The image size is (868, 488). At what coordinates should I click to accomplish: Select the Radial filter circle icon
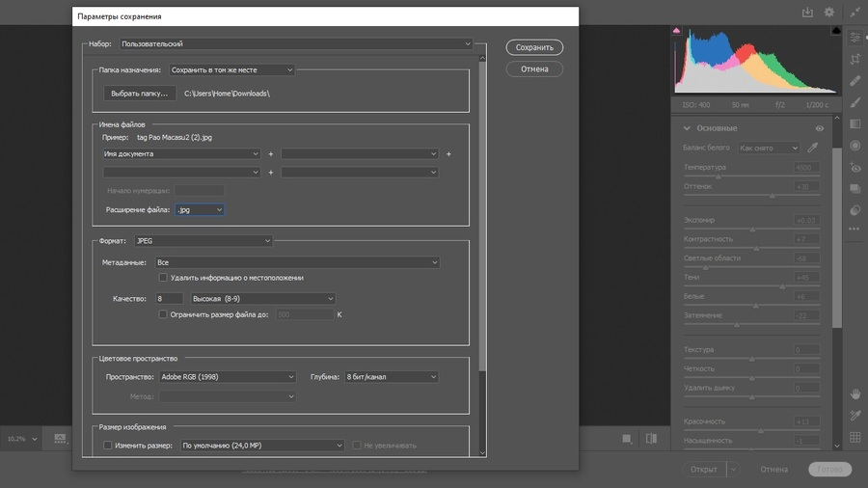(855, 146)
